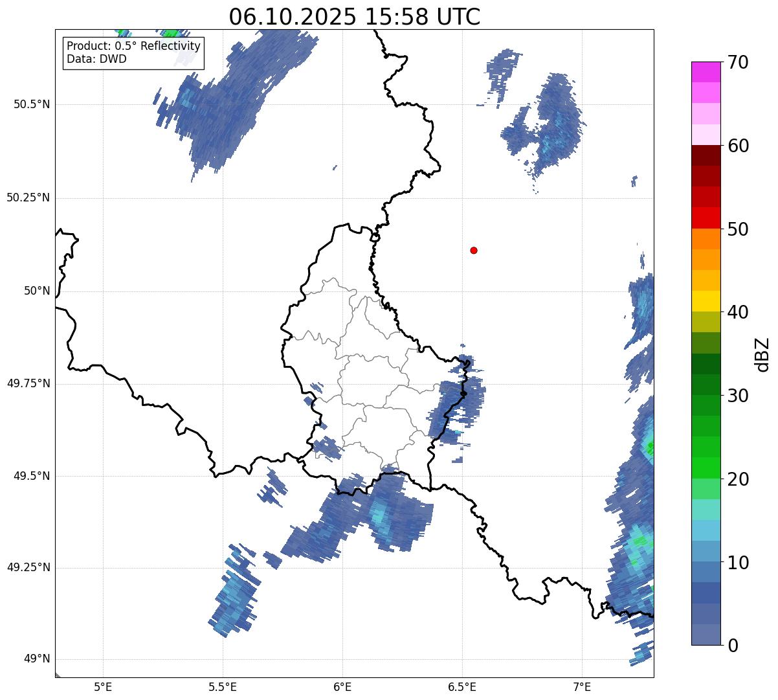Pick the magenta swatch at top of colorbar

tap(706, 72)
